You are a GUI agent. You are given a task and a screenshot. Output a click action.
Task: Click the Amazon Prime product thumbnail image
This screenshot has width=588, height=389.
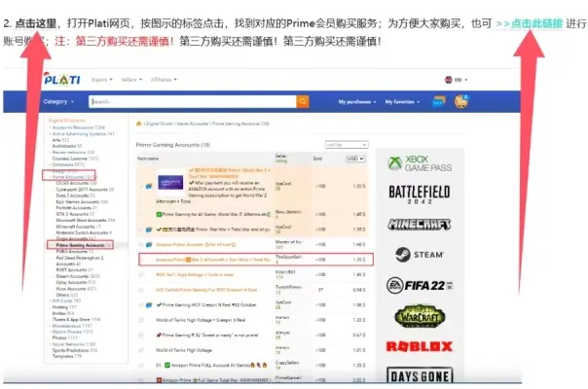(170, 183)
